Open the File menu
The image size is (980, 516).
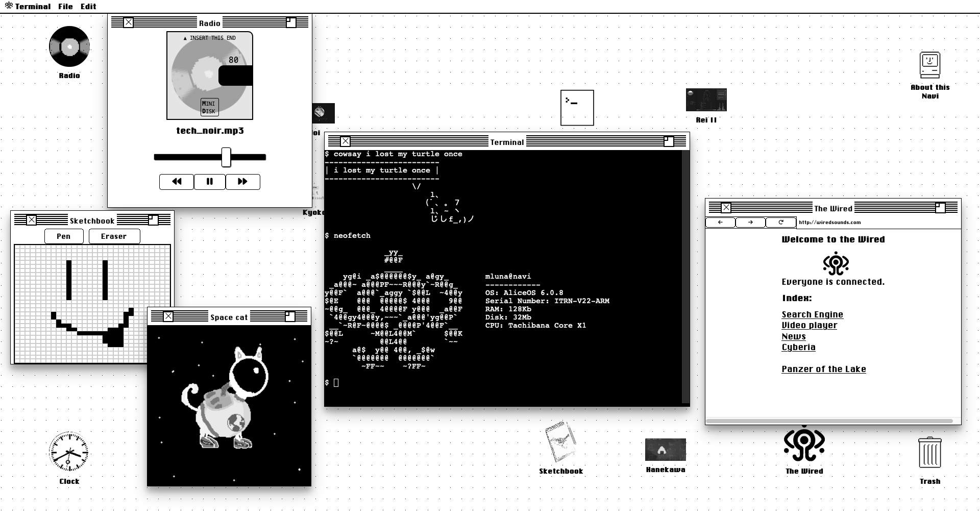click(65, 7)
